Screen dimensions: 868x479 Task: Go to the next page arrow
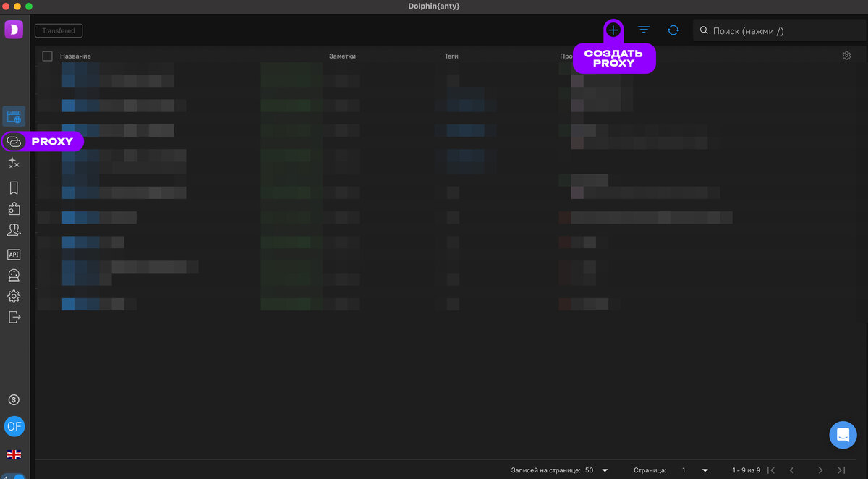pyautogui.click(x=820, y=470)
